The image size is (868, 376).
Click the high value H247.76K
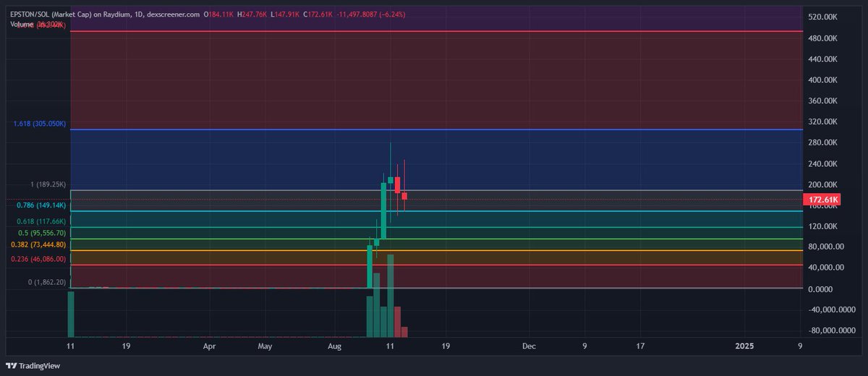coord(253,14)
